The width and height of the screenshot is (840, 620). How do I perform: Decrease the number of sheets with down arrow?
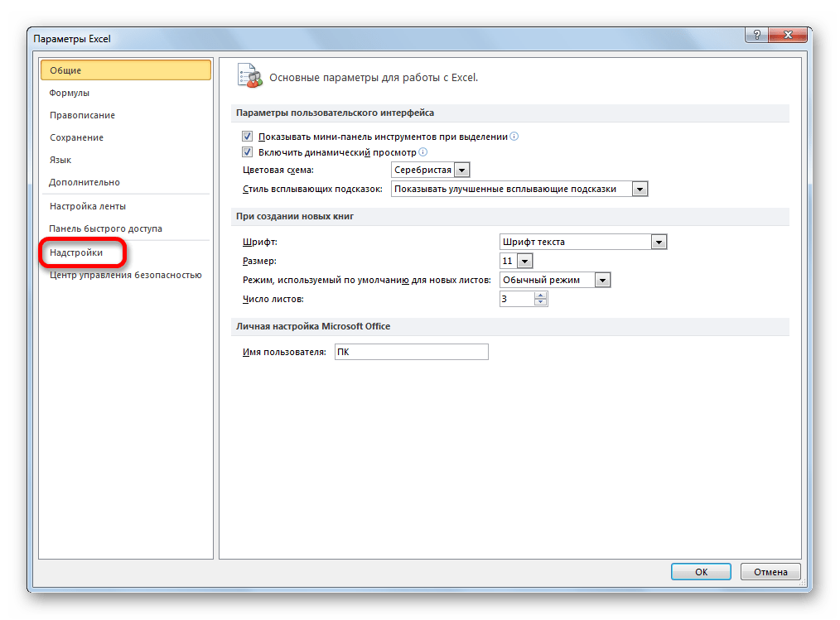[541, 302]
